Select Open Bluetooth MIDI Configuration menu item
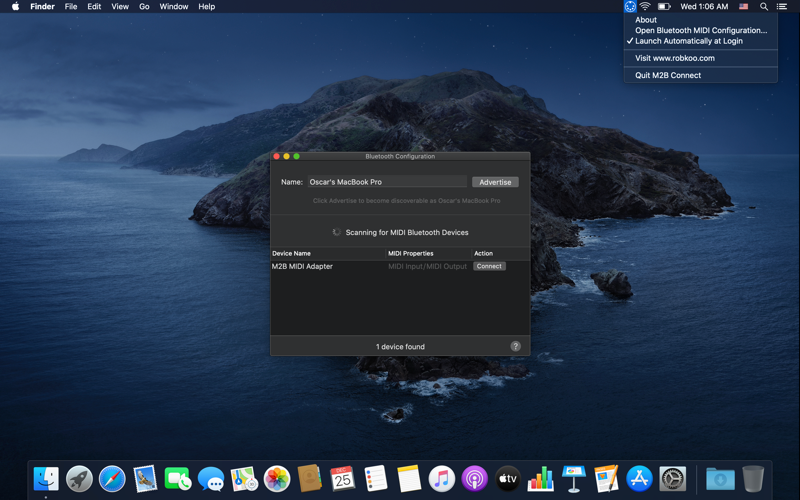Viewport: 800px width, 500px height. pos(701,30)
